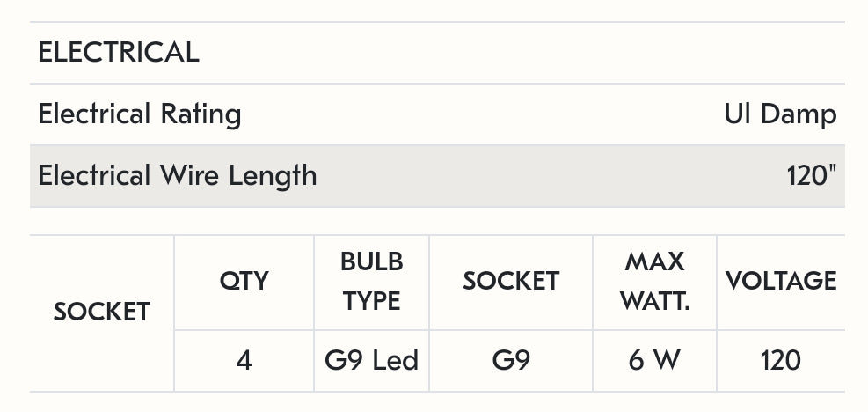Select the Electrical Rating label
868x412 pixels.
point(140,114)
